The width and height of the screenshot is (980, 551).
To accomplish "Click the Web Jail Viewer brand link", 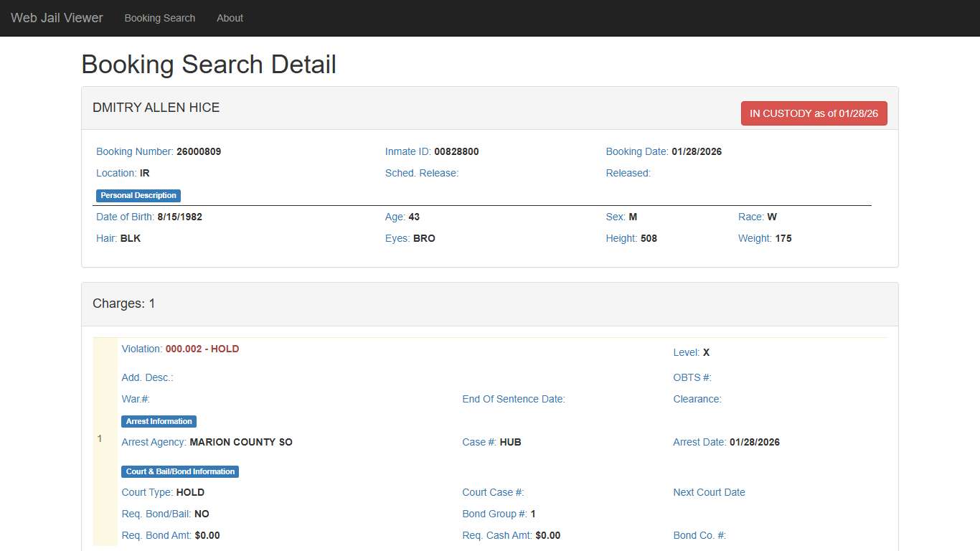I will click(57, 18).
